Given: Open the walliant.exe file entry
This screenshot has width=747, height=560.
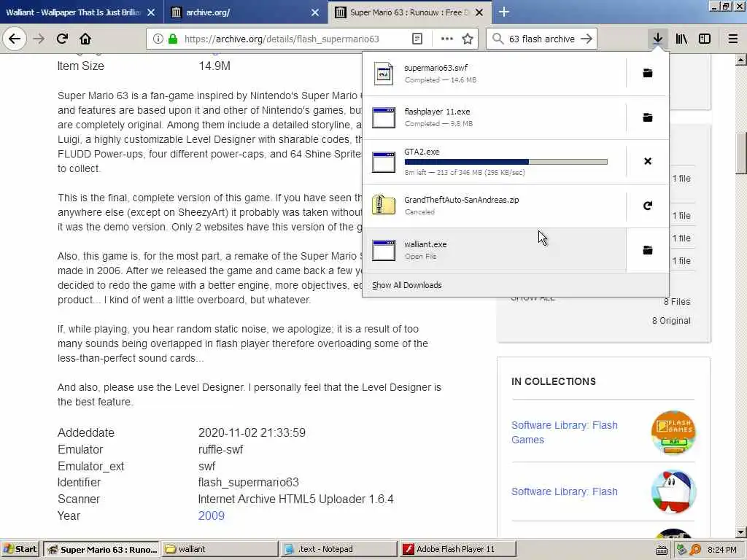Looking at the screenshot, I should (x=495, y=250).
